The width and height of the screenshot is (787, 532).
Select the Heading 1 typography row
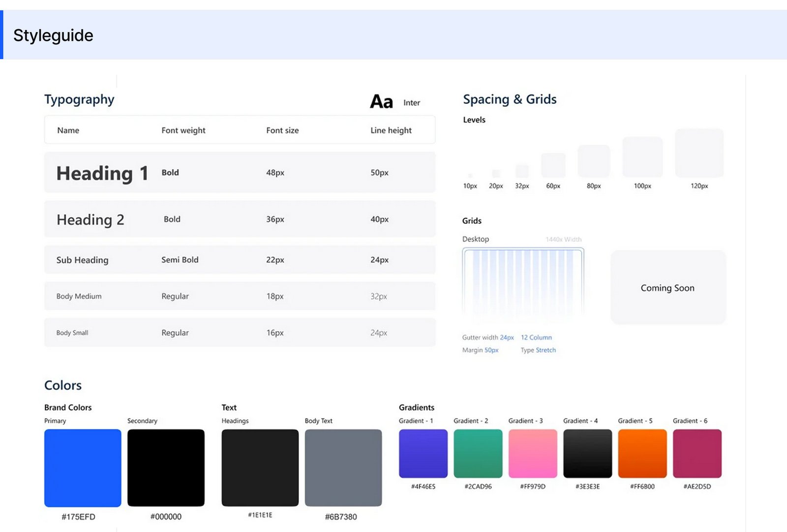240,173
